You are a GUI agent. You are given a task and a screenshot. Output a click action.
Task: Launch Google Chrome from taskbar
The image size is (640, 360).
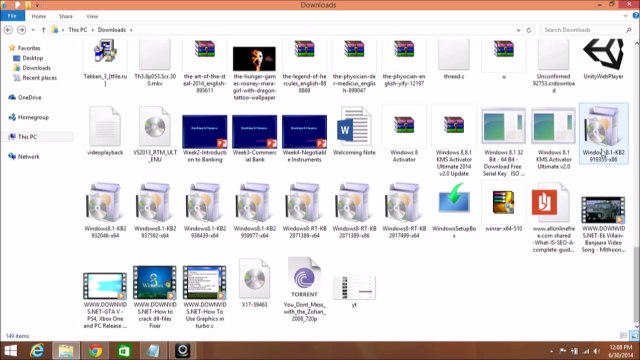[96, 351]
